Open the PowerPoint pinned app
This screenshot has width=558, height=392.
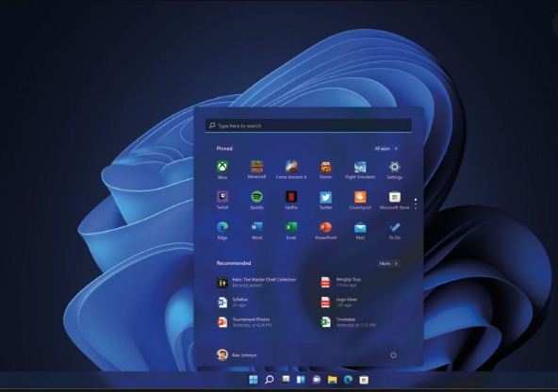click(325, 230)
